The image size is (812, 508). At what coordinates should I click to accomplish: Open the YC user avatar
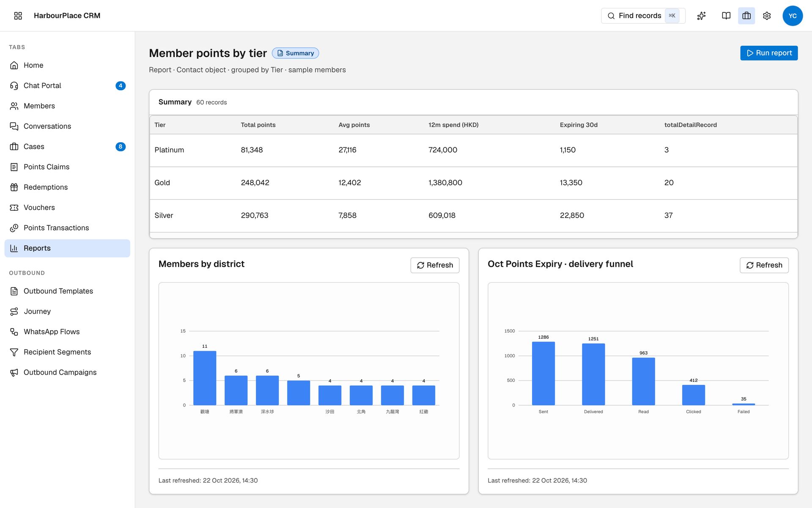click(793, 16)
